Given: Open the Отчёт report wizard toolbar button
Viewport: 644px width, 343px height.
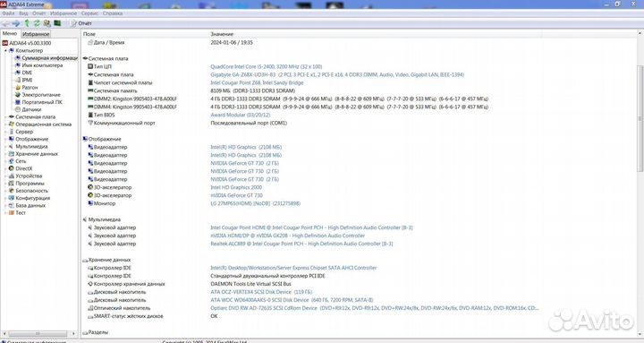Looking at the screenshot, I should [81, 23].
